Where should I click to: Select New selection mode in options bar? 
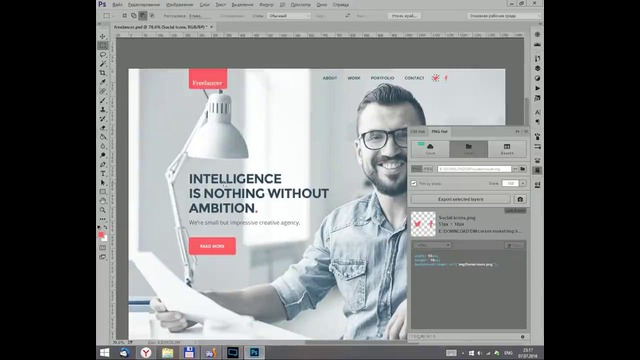click(124, 16)
